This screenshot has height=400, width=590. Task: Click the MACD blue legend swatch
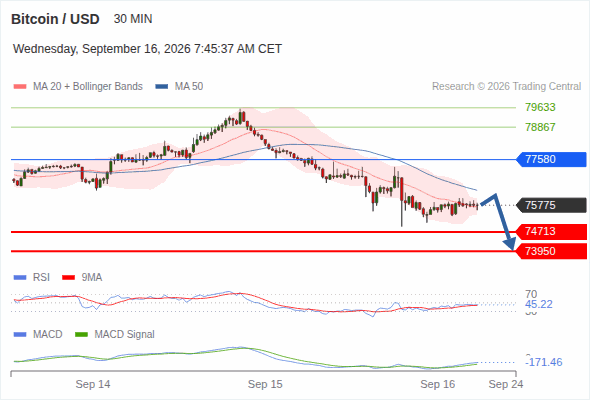[20, 335]
